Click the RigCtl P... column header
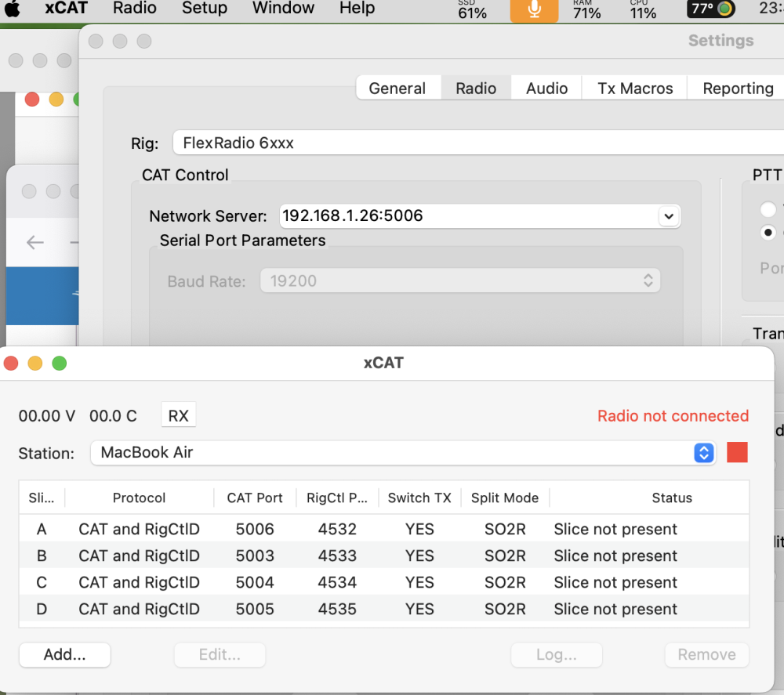The height and width of the screenshot is (695, 784). (x=337, y=498)
